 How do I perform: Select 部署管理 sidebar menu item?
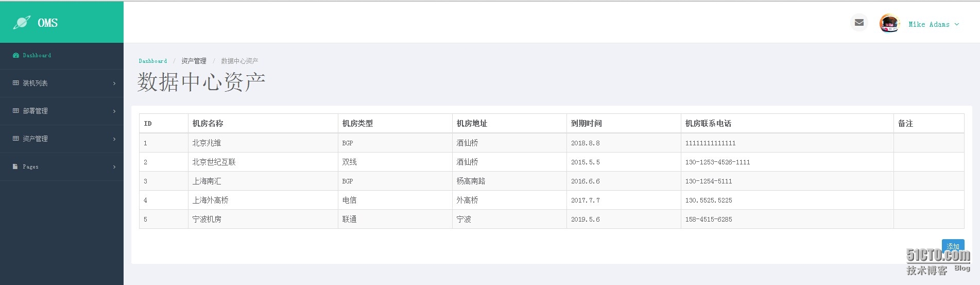pos(62,111)
